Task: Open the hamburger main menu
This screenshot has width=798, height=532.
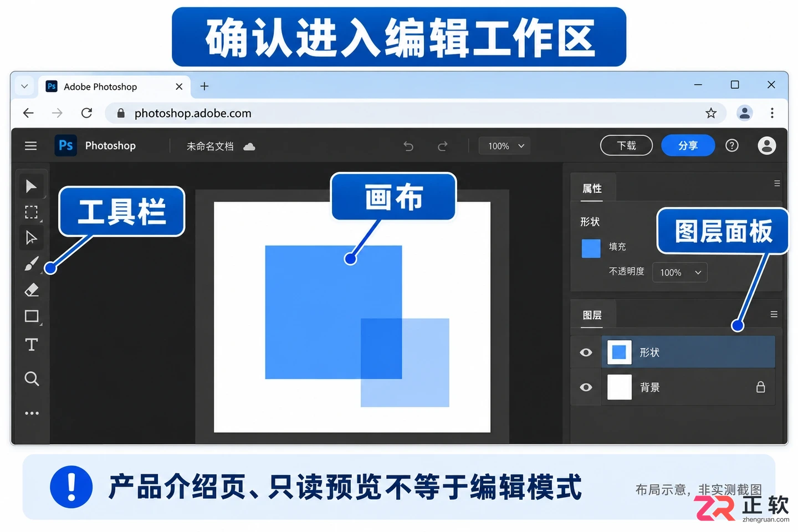Action: coord(30,146)
